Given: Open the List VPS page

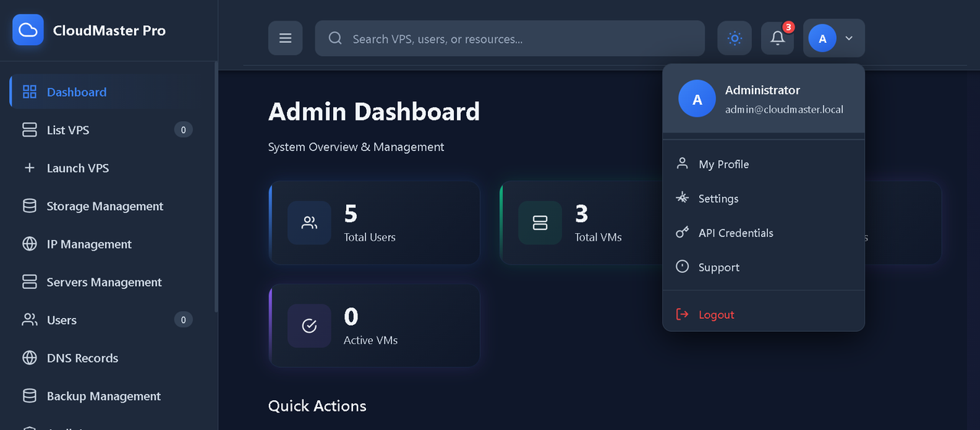Looking at the screenshot, I should coord(109,130).
